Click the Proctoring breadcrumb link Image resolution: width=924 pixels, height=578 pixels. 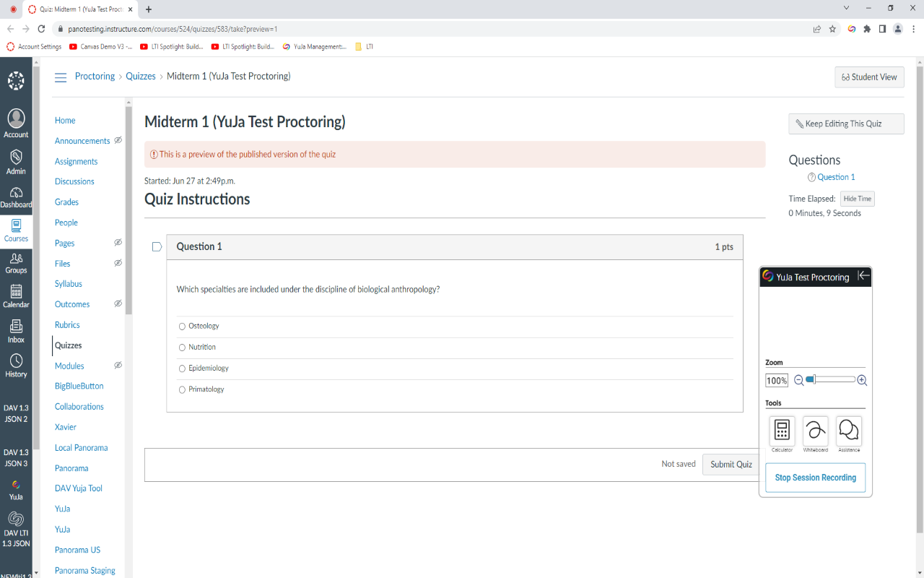coord(95,77)
